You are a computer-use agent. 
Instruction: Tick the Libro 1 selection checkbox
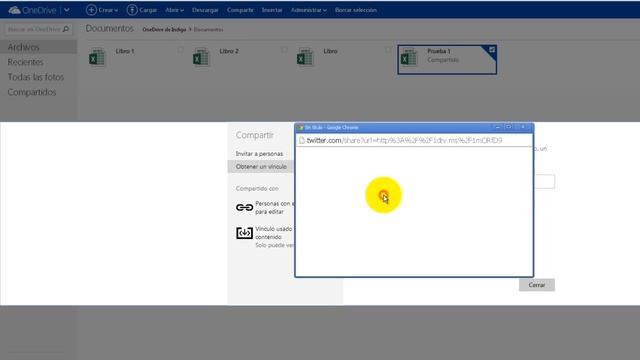click(180, 50)
